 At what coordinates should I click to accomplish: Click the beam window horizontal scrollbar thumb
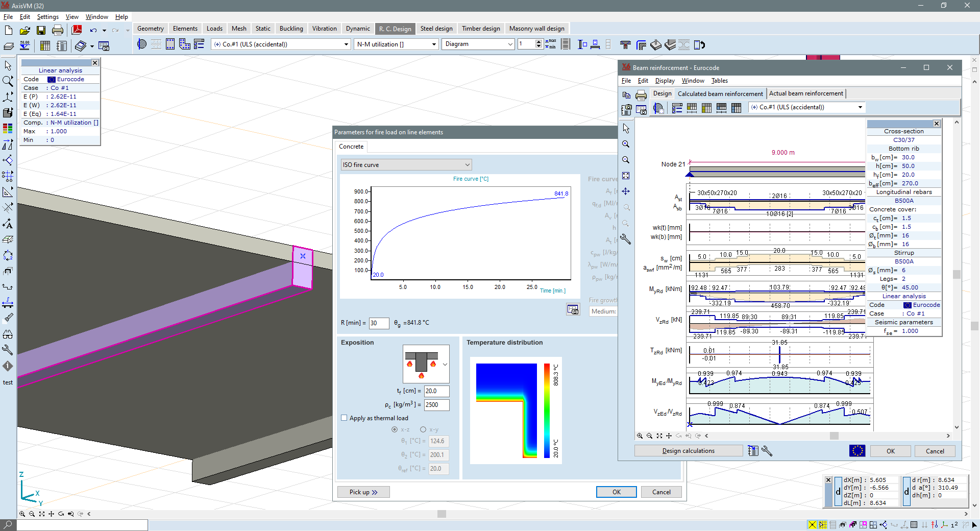point(834,436)
